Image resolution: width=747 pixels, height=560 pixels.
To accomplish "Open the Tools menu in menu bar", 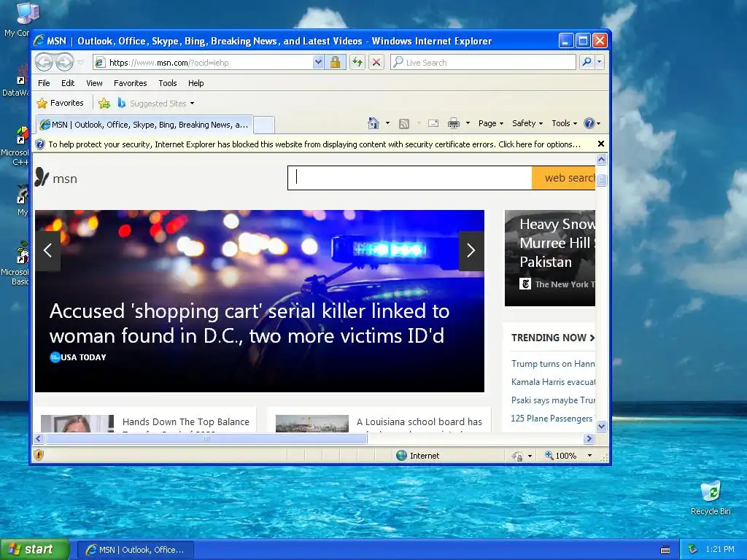I will click(x=168, y=83).
